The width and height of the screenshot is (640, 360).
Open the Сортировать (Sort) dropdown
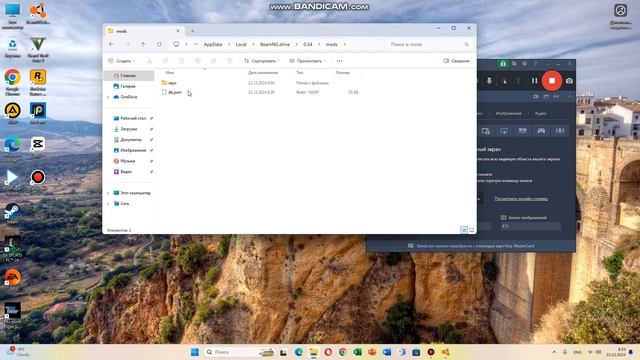click(262, 61)
